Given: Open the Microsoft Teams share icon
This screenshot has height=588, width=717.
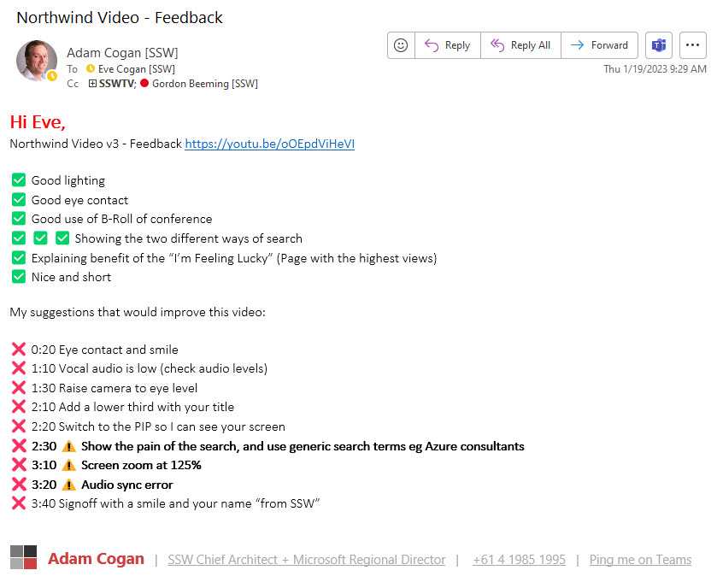Looking at the screenshot, I should (x=659, y=45).
